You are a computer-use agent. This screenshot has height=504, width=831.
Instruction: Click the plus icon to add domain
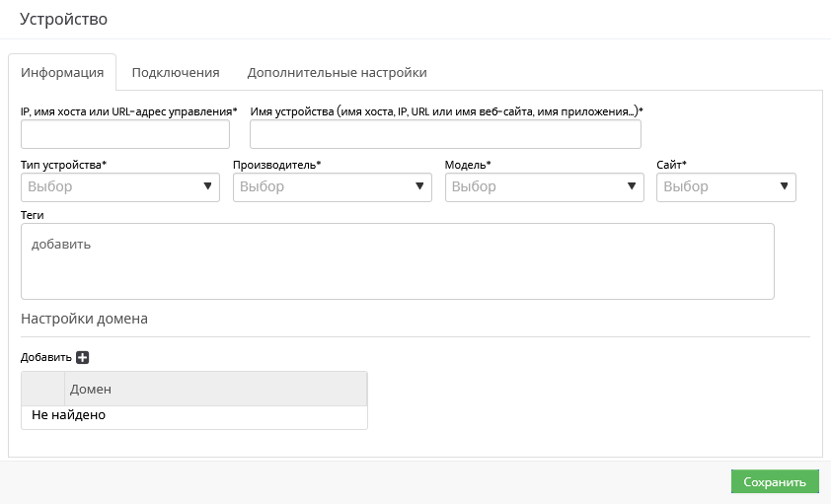[83, 357]
